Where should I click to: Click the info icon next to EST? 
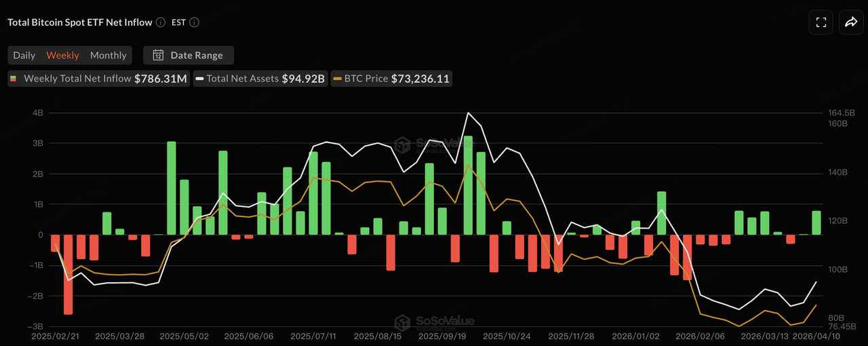click(x=194, y=22)
